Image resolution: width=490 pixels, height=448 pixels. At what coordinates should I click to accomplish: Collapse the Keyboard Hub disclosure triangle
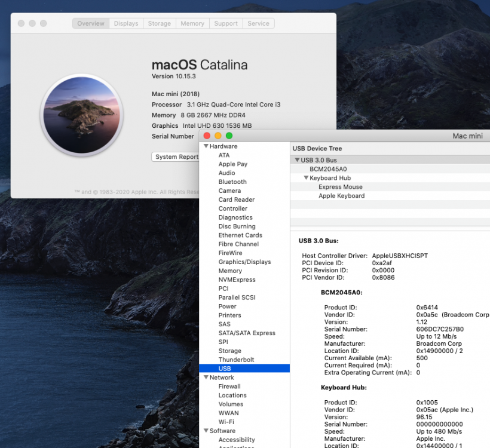306,177
